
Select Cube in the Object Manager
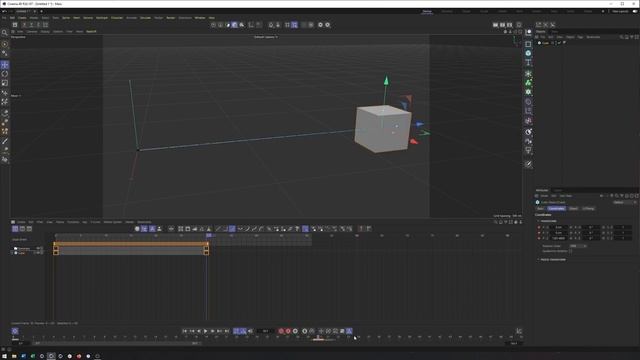click(546, 42)
